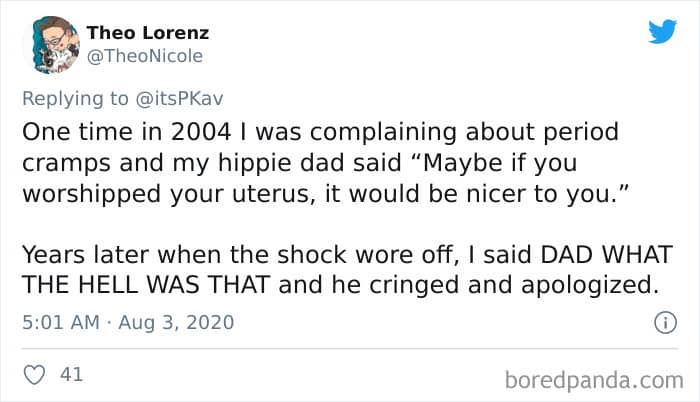This screenshot has width=700, height=402.
Task: Click the Theo Lorenz display name
Action: tap(147, 33)
